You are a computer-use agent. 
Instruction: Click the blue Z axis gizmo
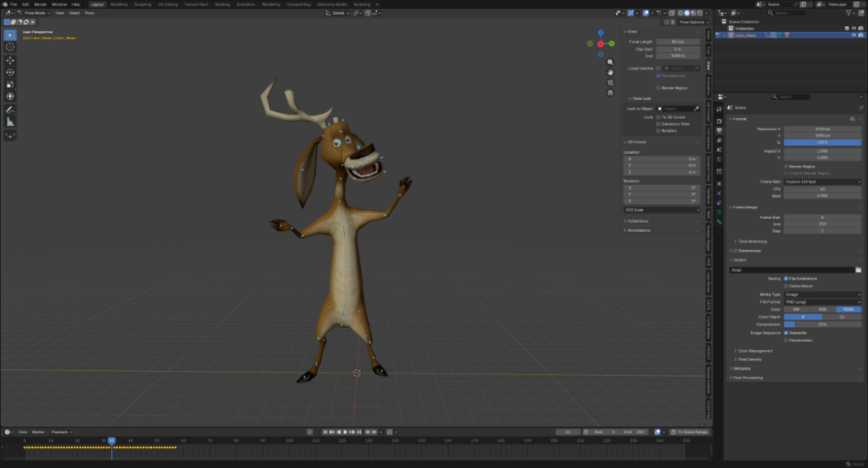tap(601, 33)
